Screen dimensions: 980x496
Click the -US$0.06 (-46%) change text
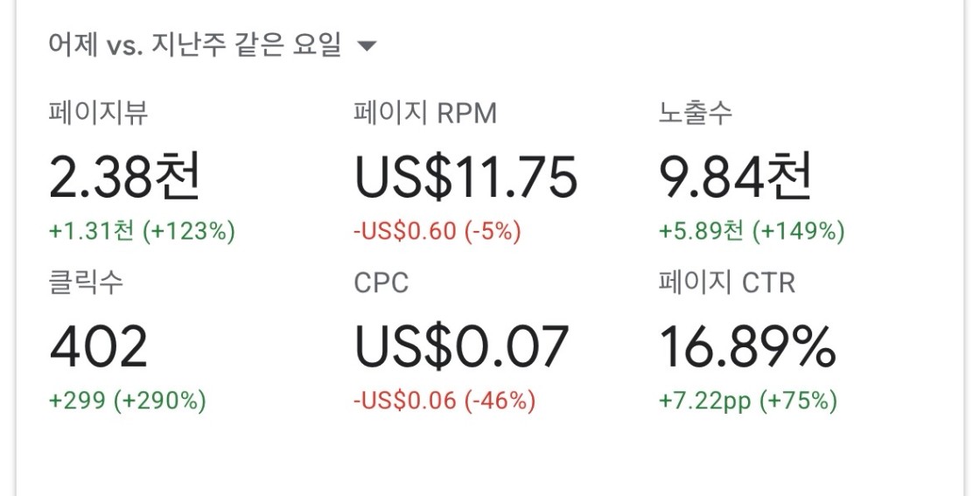(x=444, y=401)
